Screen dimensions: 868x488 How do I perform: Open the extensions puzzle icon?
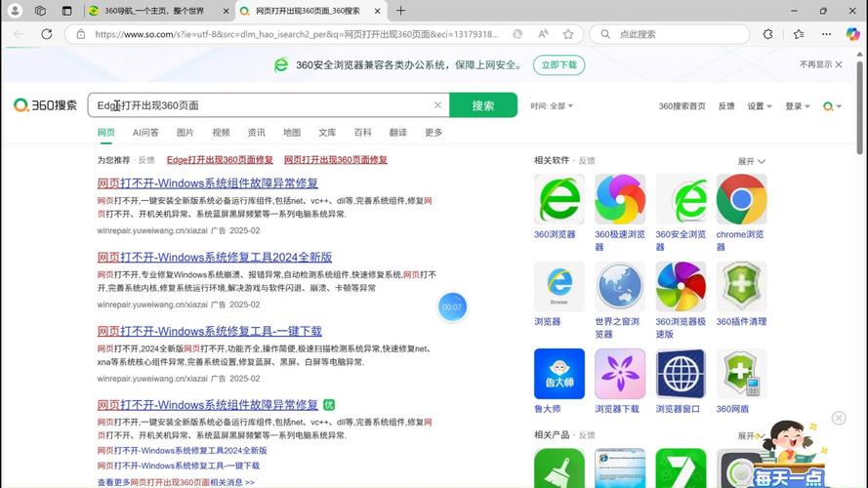pyautogui.click(x=767, y=34)
